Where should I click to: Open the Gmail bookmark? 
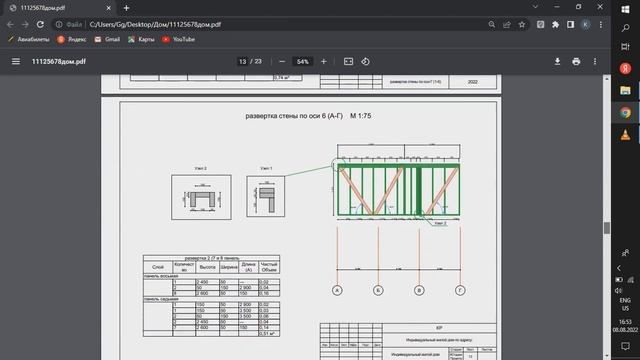point(107,39)
